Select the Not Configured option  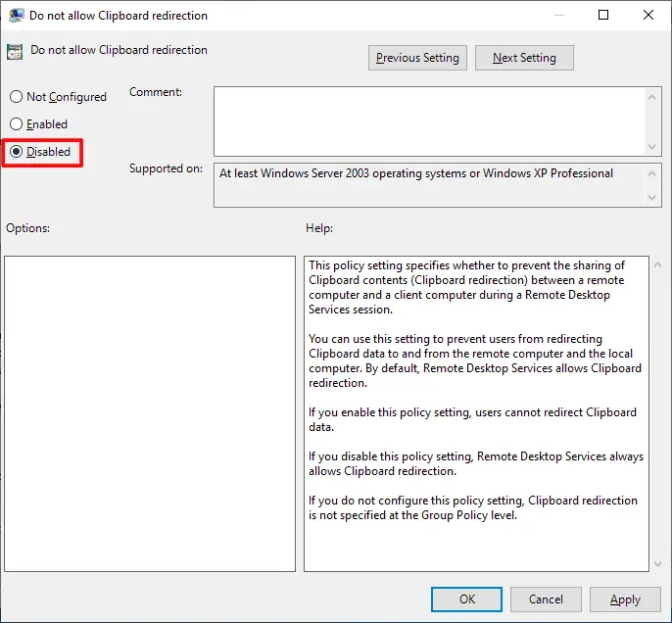tap(16, 97)
